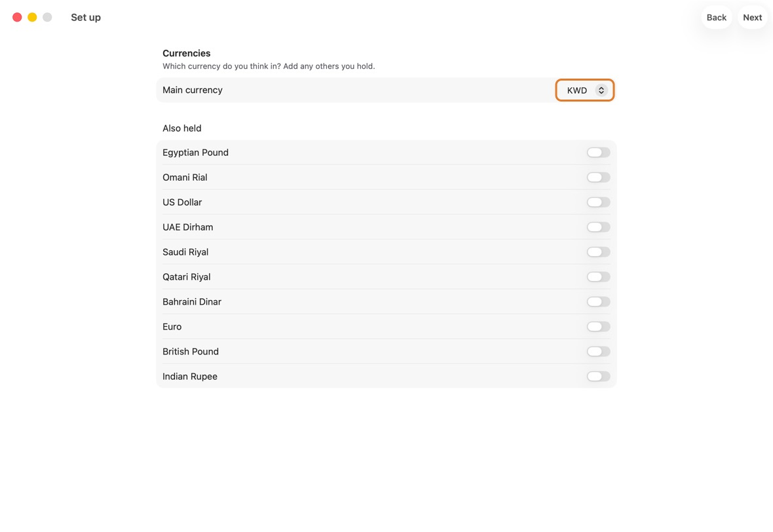Enable the Egyptian Pound toggle

[599, 153]
